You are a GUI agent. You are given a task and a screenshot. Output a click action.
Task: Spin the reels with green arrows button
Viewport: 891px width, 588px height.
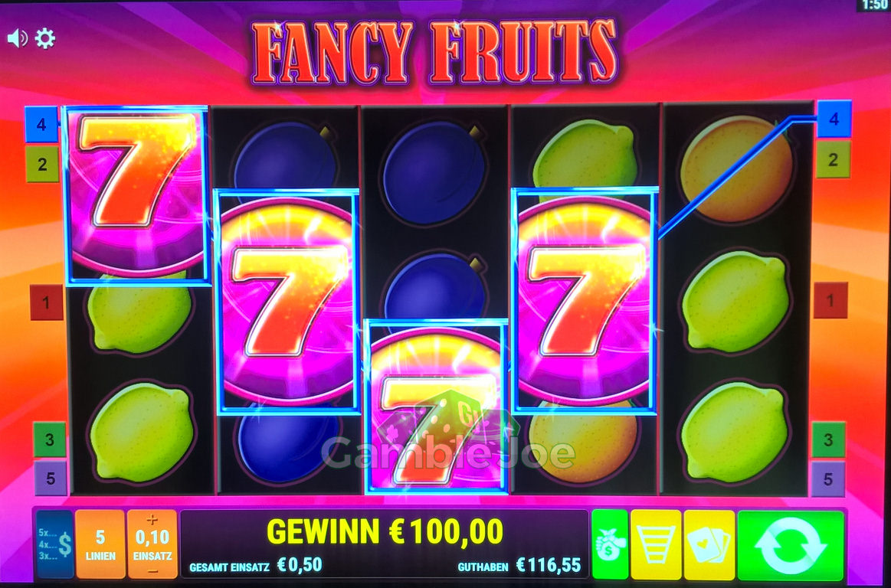click(x=791, y=544)
